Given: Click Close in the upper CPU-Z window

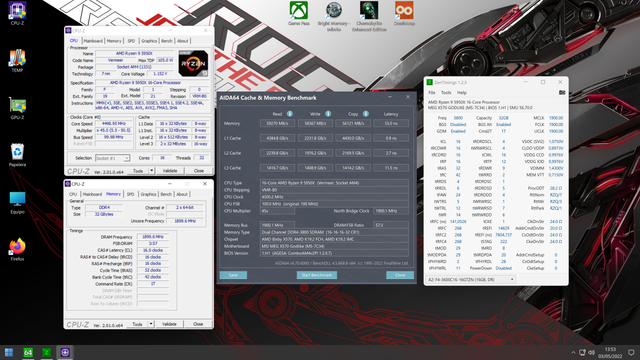Looking at the screenshot, I should 199,171.
